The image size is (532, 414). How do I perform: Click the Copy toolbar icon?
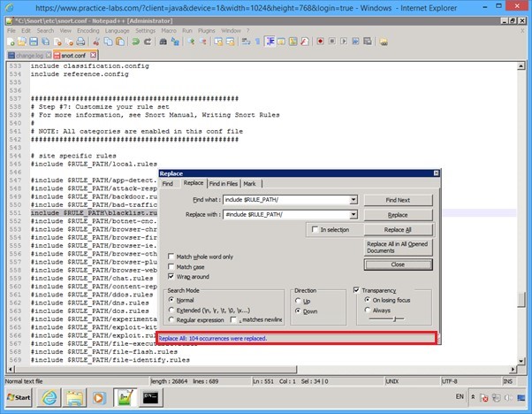tap(108, 42)
